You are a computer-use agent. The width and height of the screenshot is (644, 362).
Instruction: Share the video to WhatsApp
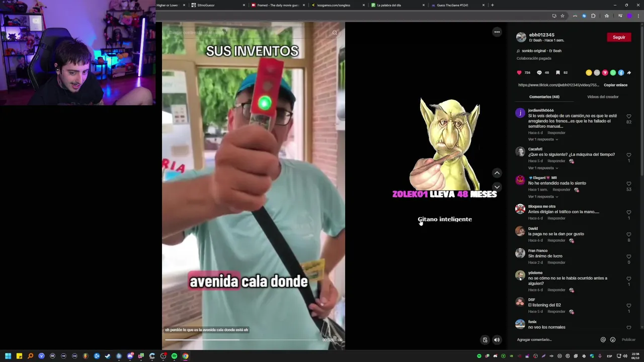pos(613,72)
